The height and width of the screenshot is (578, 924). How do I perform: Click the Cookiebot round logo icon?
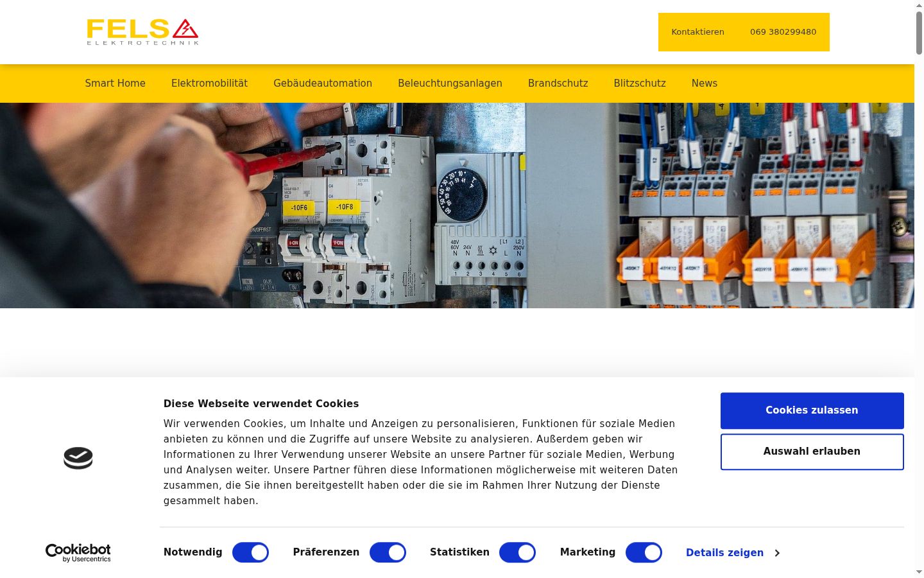pos(78,458)
